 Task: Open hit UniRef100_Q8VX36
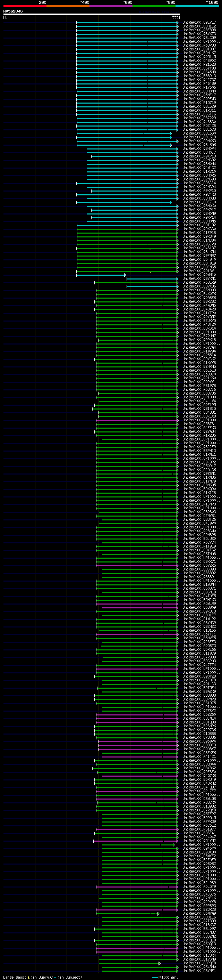coord(199,286)
